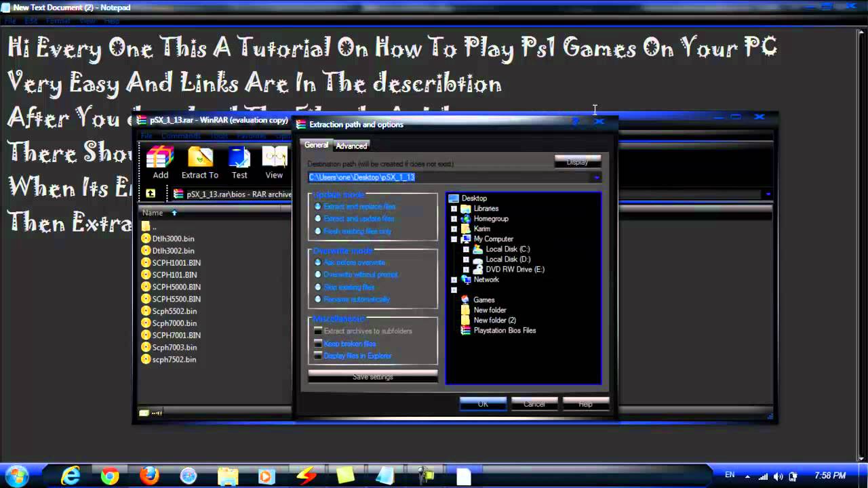Image resolution: width=868 pixels, height=488 pixels.
Task: Click the Display button
Action: coord(578,161)
